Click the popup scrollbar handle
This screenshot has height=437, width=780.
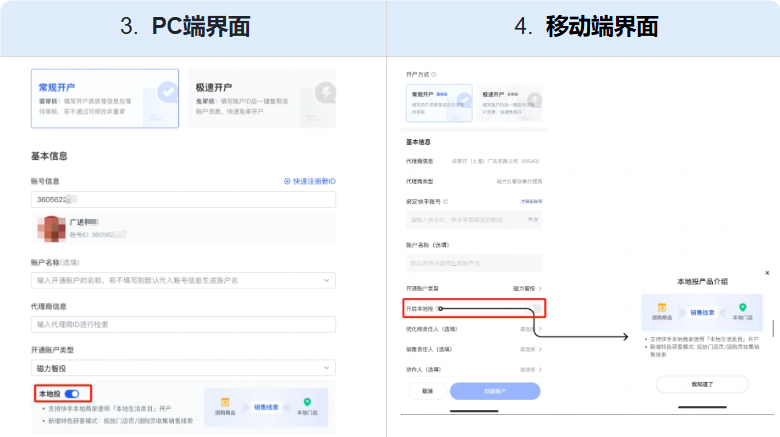click(773, 328)
